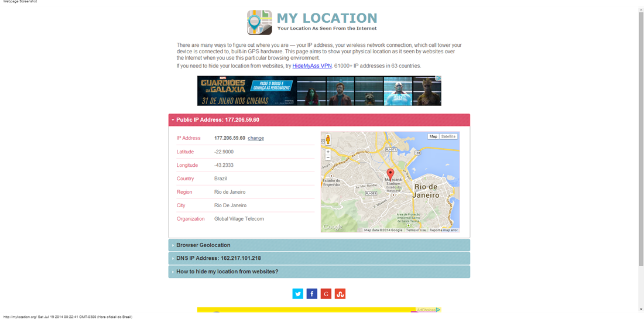
Task: Click Report a map error link
Action: coord(444,230)
